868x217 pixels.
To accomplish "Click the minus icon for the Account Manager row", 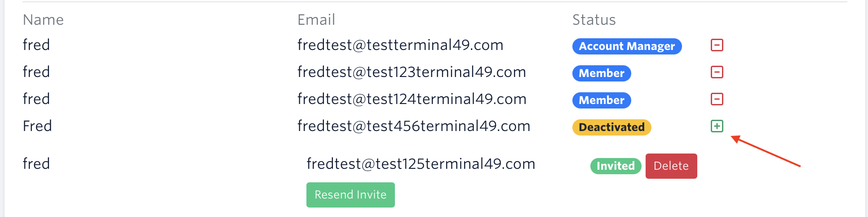I will coord(717,45).
